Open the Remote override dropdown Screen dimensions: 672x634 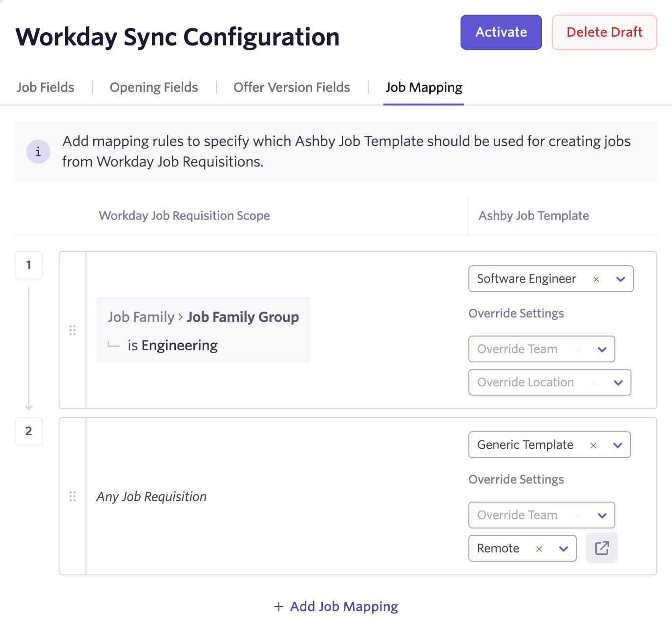[563, 549]
